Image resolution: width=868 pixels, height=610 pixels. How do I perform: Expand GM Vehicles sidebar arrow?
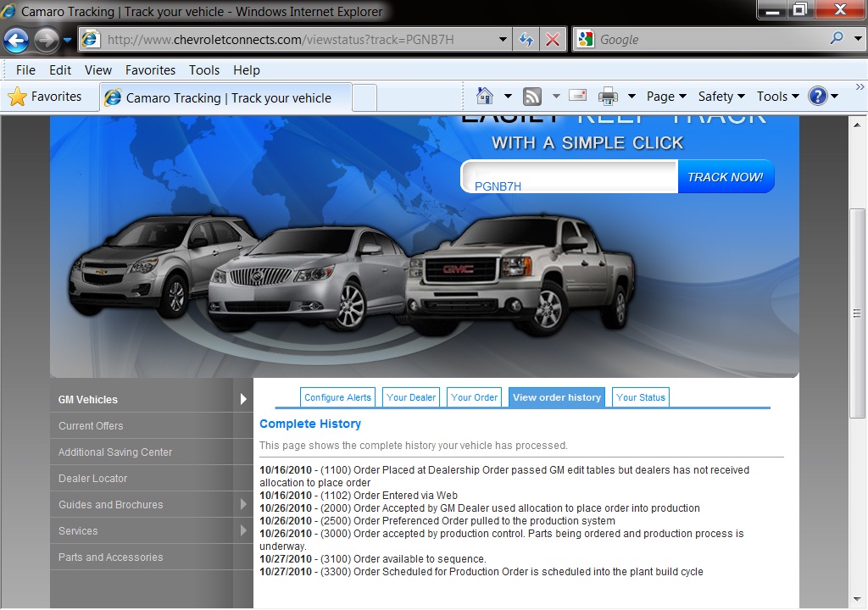[243, 399]
